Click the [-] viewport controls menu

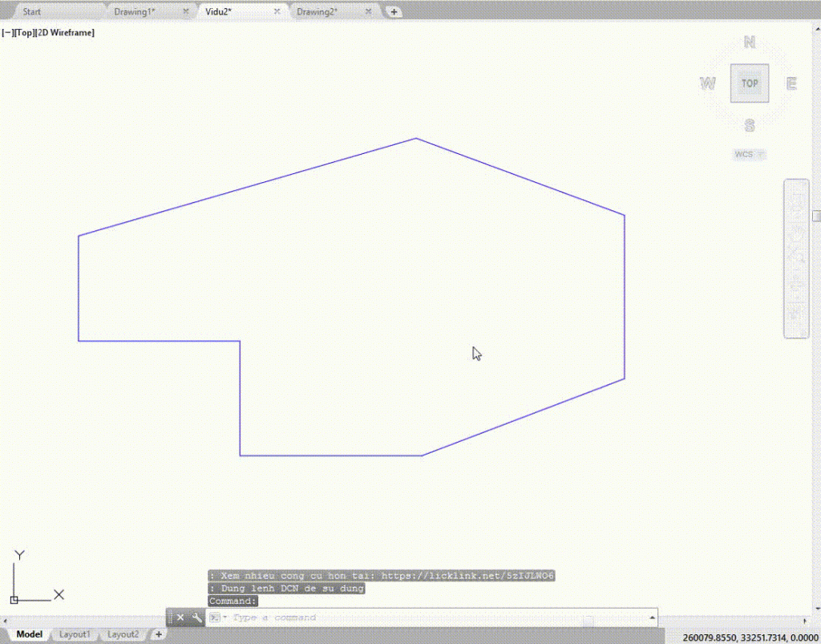coord(6,33)
